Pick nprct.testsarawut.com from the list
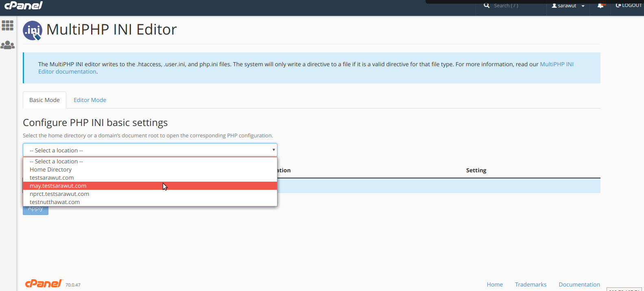 (x=59, y=194)
